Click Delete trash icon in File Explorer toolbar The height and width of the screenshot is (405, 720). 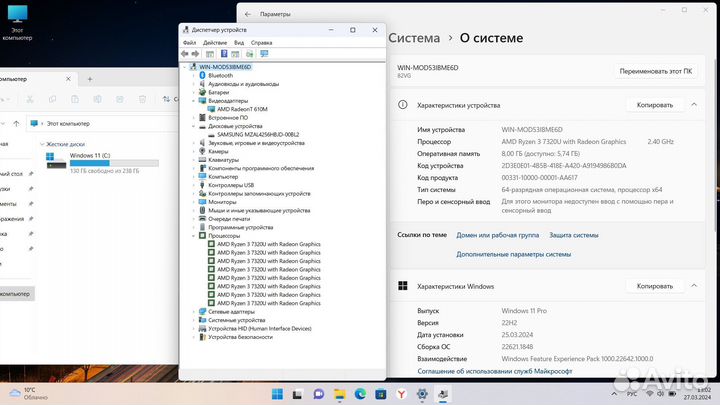142,99
